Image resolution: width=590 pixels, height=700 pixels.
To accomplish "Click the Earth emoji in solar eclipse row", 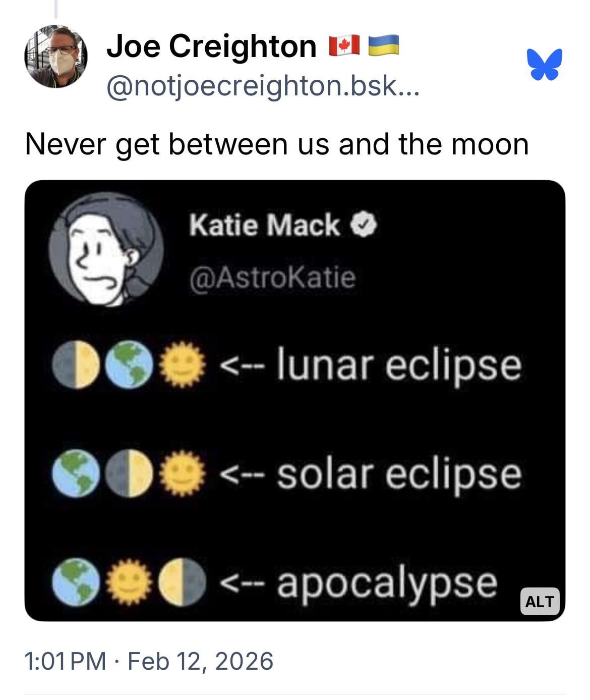I will click(x=76, y=474).
